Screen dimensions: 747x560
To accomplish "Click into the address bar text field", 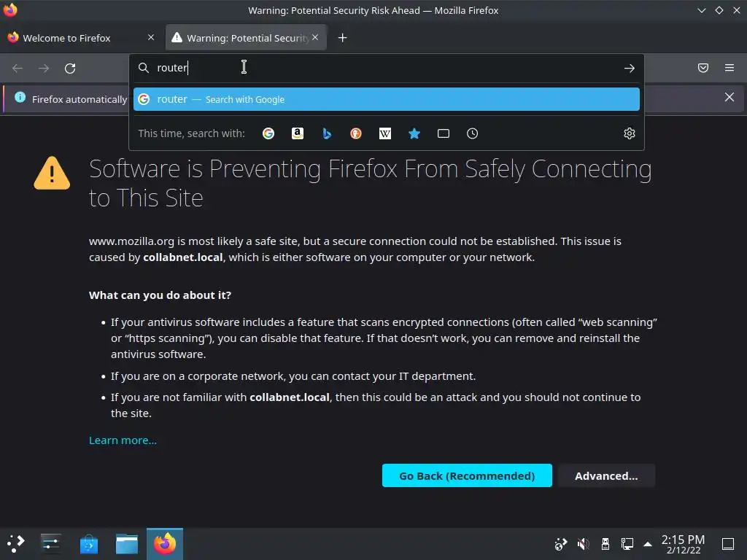I will pyautogui.click(x=386, y=68).
